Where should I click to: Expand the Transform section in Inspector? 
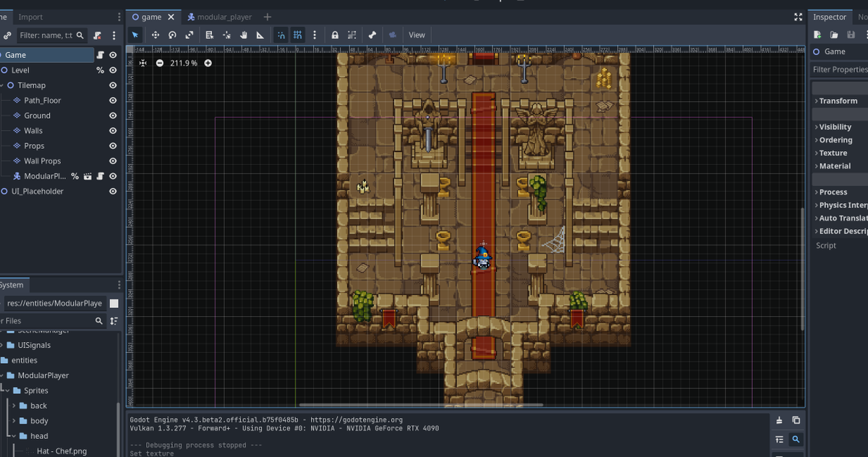[x=838, y=101]
